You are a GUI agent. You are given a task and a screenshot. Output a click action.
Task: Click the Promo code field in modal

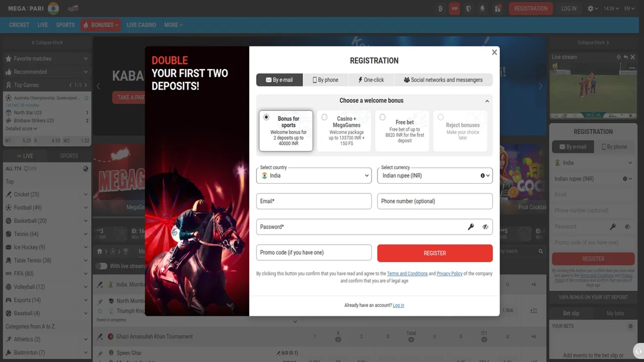[314, 253]
